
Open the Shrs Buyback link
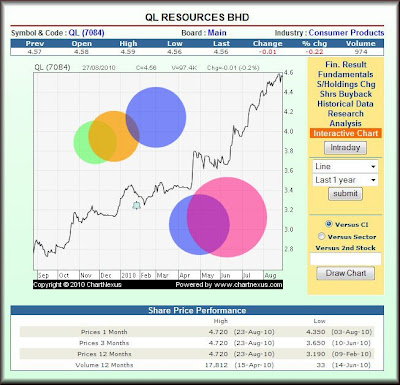coord(346,94)
